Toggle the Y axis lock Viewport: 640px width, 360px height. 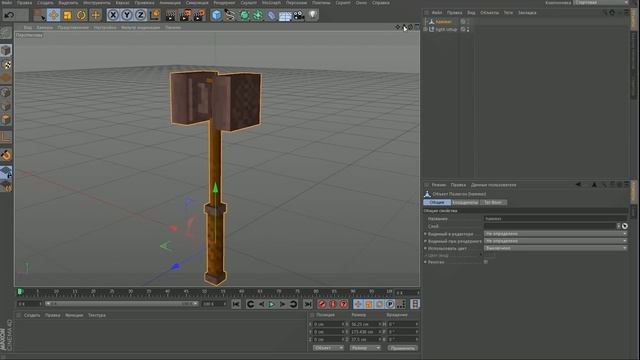127,15
